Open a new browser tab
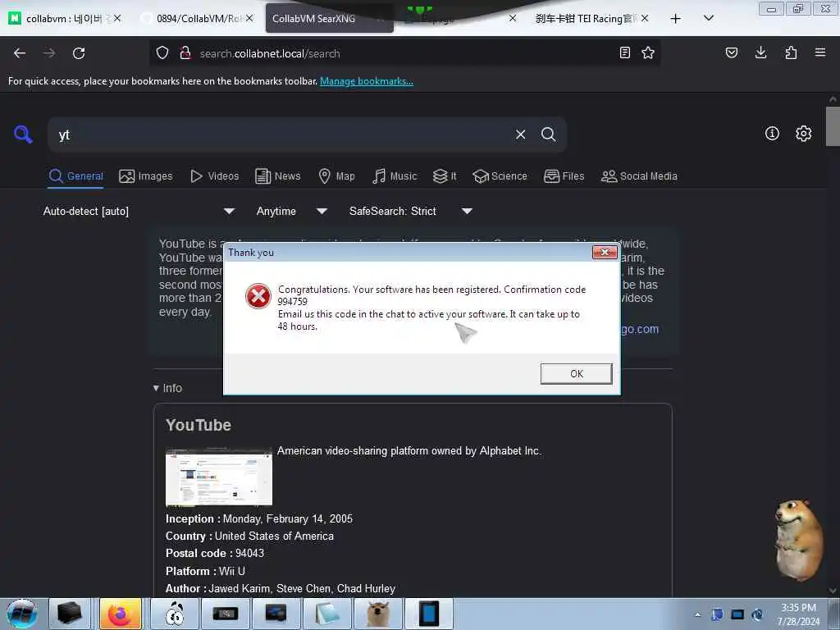840x630 pixels. [676, 19]
